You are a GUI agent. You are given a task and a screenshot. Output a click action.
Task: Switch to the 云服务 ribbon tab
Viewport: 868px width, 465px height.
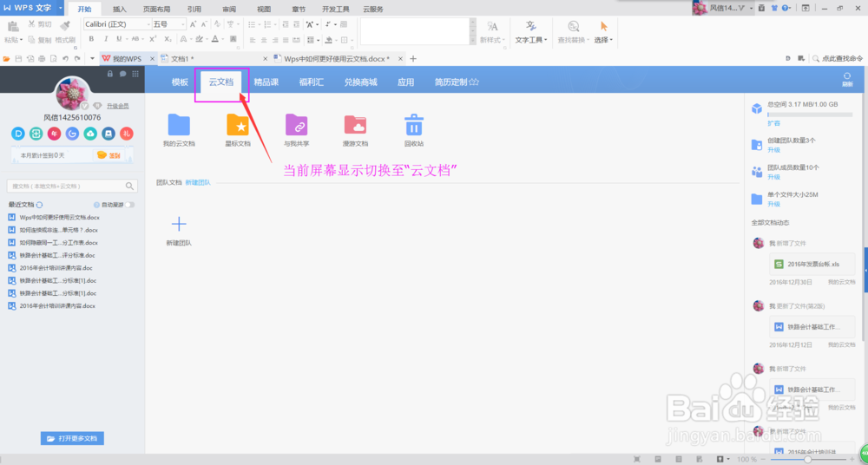pos(373,9)
